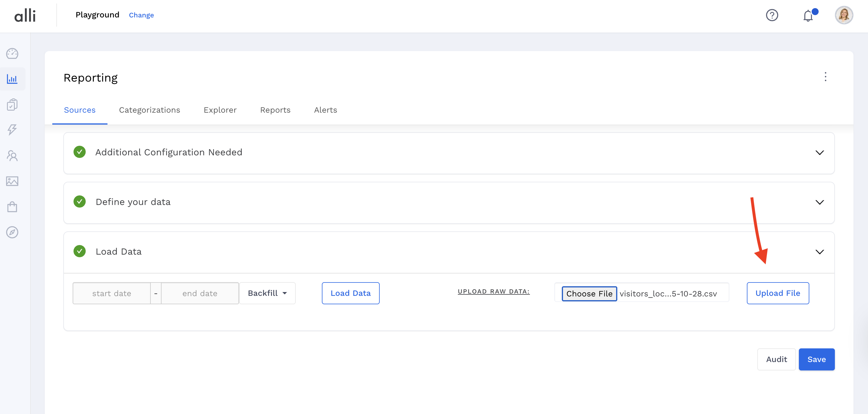Viewport: 868px width, 414px height.
Task: Collapse the Load Data section chevron
Action: [x=819, y=252]
